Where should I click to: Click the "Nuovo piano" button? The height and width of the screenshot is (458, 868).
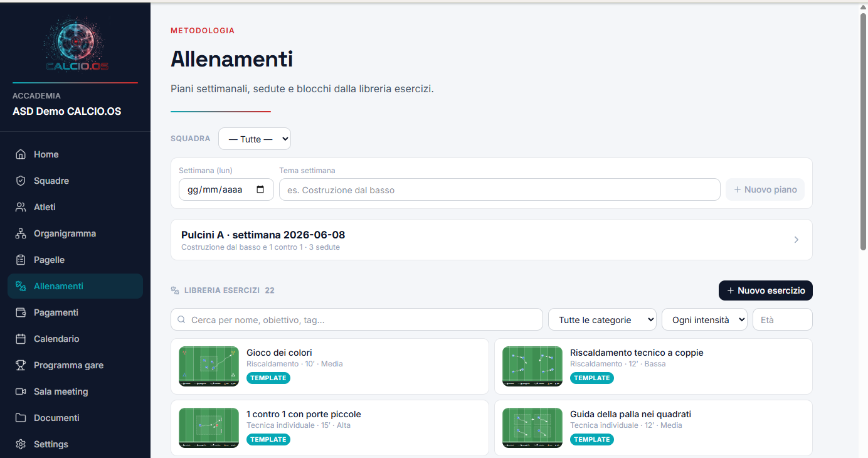coord(765,189)
